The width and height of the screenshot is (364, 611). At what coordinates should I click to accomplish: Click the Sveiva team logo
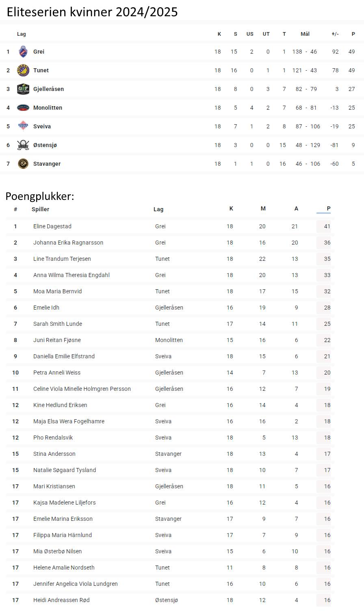pos(23,126)
